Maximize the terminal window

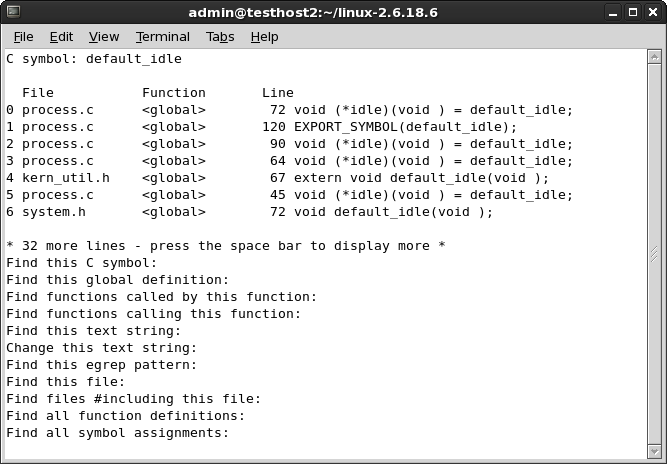(631, 12)
